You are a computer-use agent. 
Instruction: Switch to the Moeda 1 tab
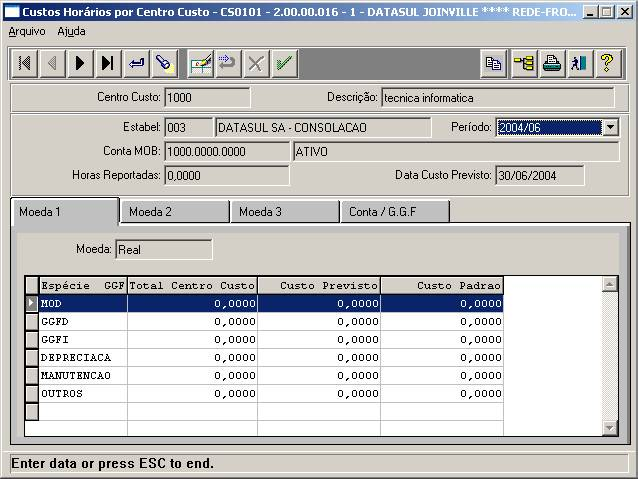pyautogui.click(x=64, y=212)
